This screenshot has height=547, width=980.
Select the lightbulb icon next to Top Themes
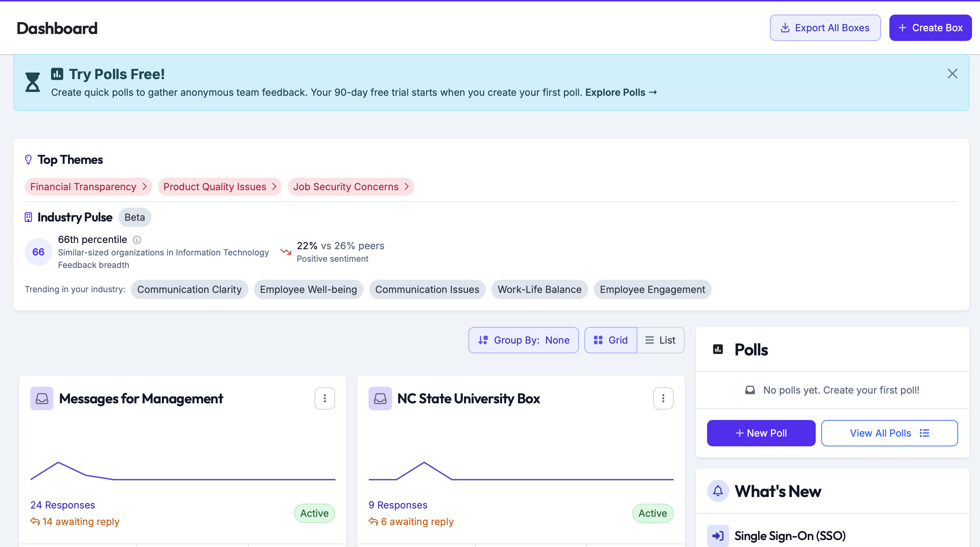(28, 159)
